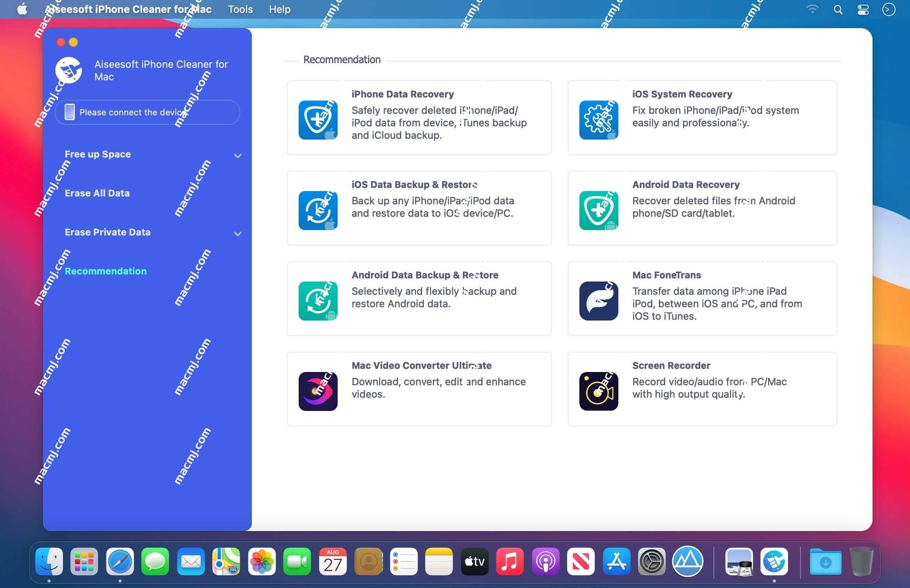The width and height of the screenshot is (910, 588).
Task: Open Finder from the Dock
Action: click(x=49, y=561)
